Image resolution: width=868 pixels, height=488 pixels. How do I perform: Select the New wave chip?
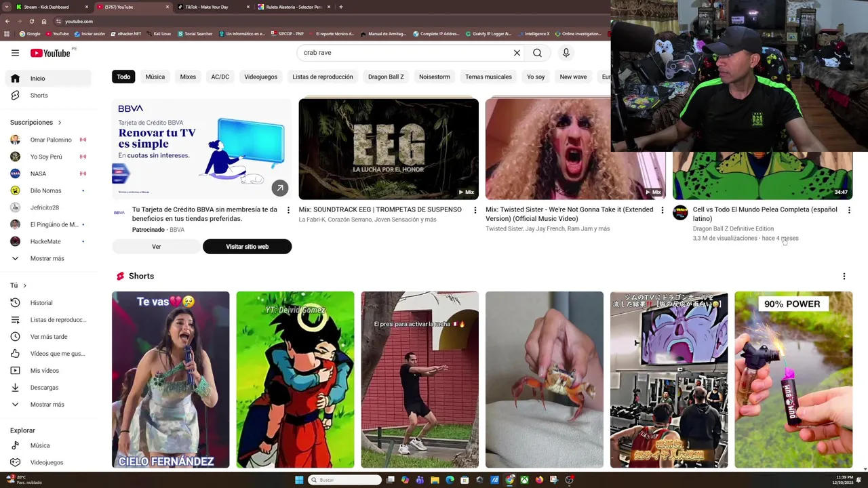(x=573, y=77)
